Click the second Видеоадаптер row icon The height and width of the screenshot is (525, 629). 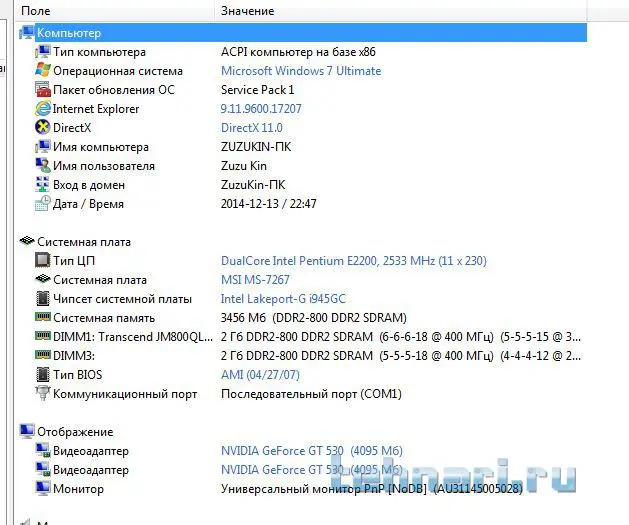coord(43,469)
